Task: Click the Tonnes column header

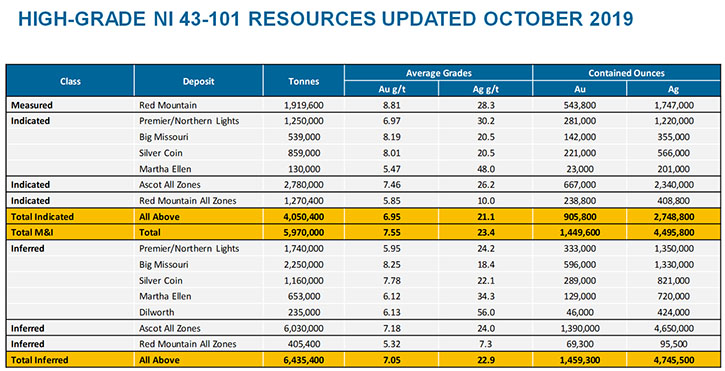Action: click(x=303, y=81)
